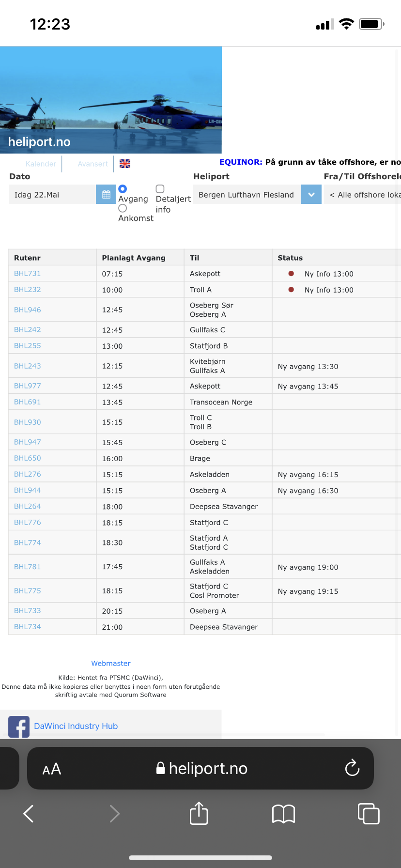Tap the Idag 22.Mai date field
Viewport: 401px width, 868px height.
(x=52, y=194)
